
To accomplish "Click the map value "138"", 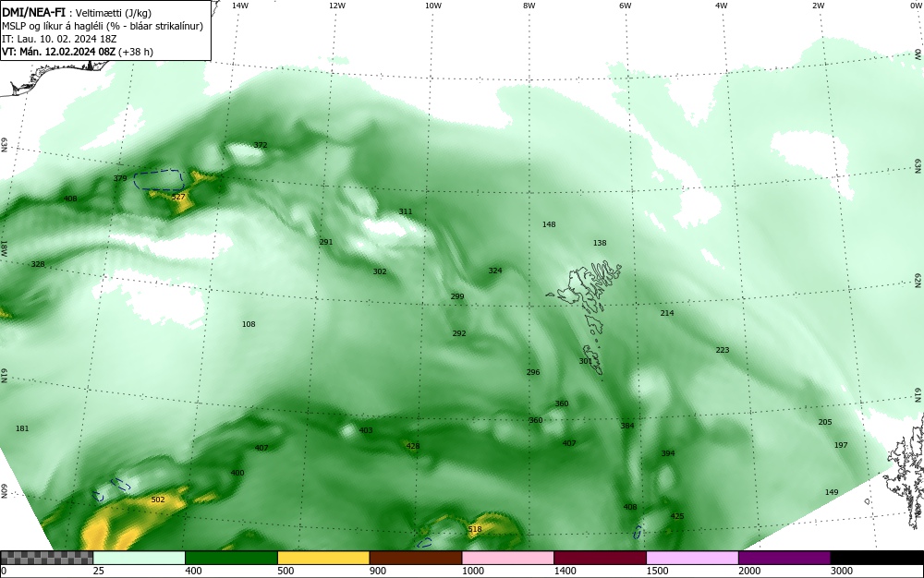I will pyautogui.click(x=600, y=243).
